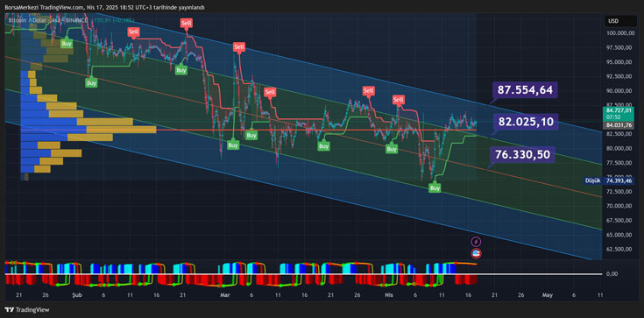
Task: Click the May month label on time axis
Action: (x=547, y=295)
